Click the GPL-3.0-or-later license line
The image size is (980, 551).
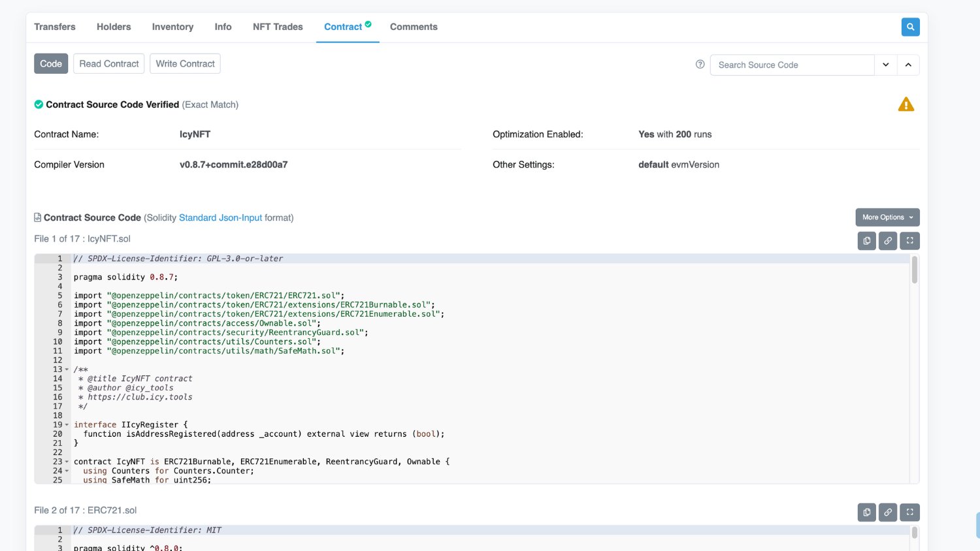[x=178, y=259]
